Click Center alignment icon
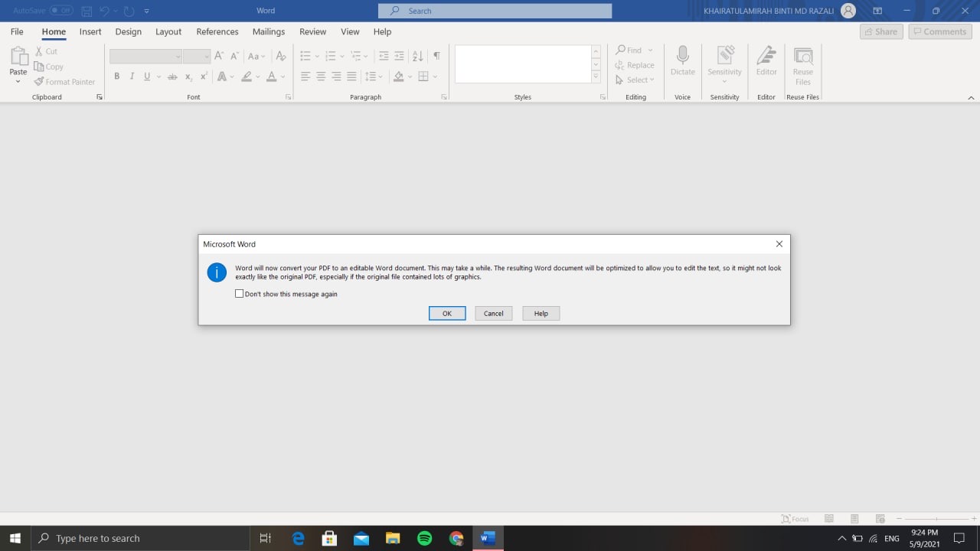Screen dimensions: 980x551 (321, 77)
